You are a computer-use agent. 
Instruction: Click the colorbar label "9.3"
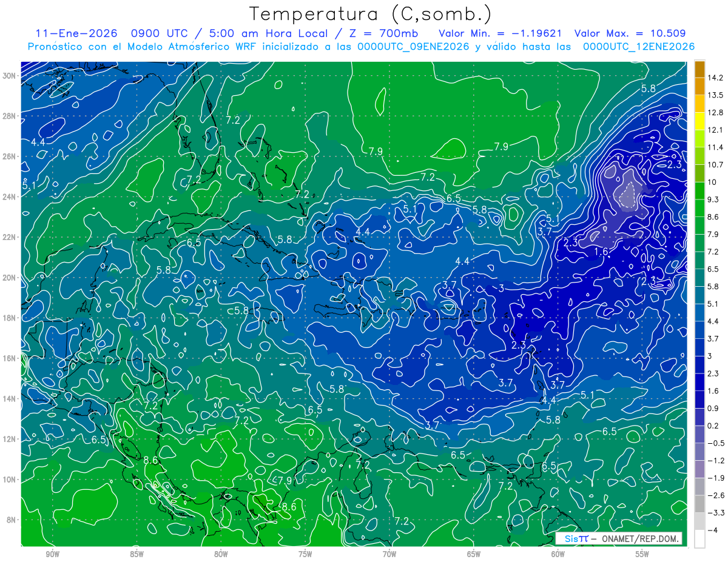[x=713, y=199]
